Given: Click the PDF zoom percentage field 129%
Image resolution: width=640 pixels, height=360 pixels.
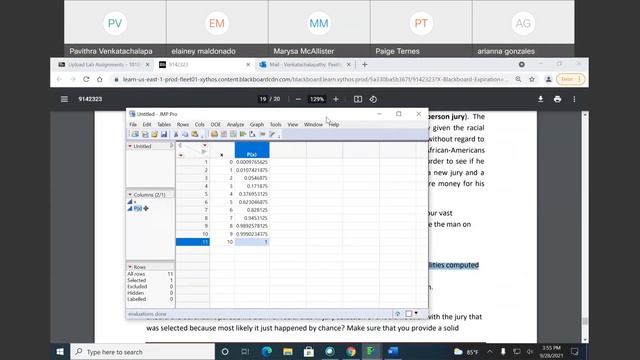Looking at the screenshot, I should (317, 99).
